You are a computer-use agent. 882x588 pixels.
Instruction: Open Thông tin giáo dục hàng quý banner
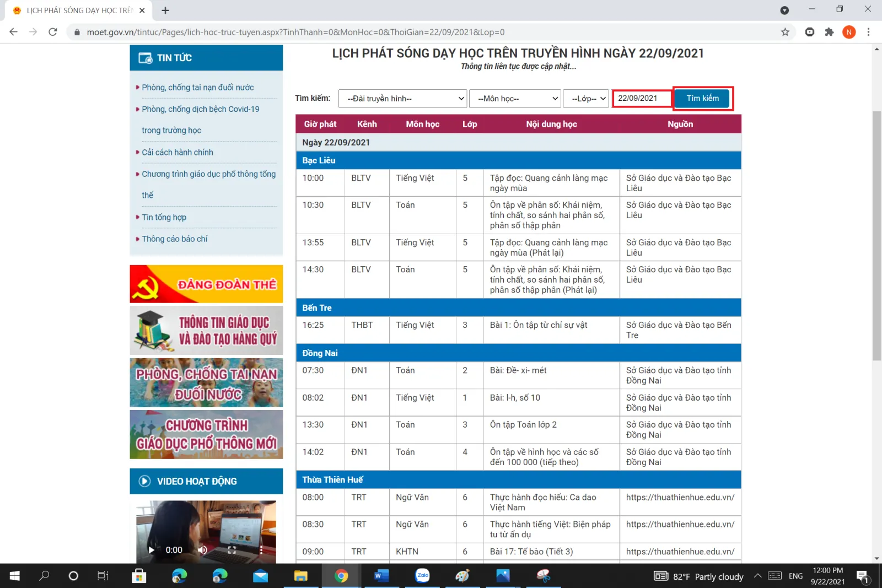point(206,330)
